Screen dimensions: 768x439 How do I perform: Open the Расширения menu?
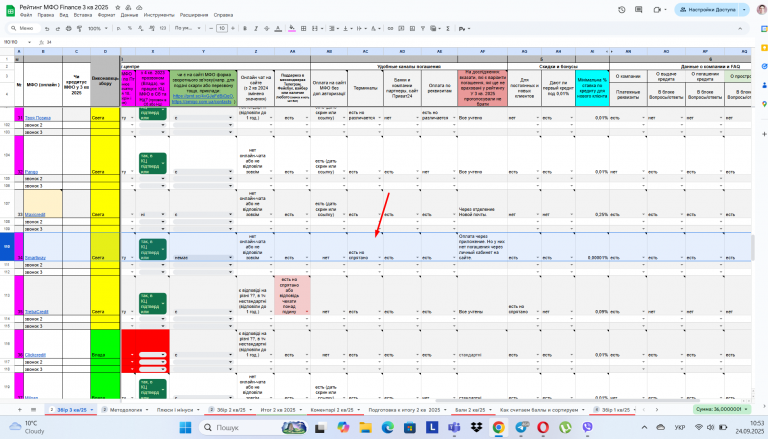click(194, 15)
